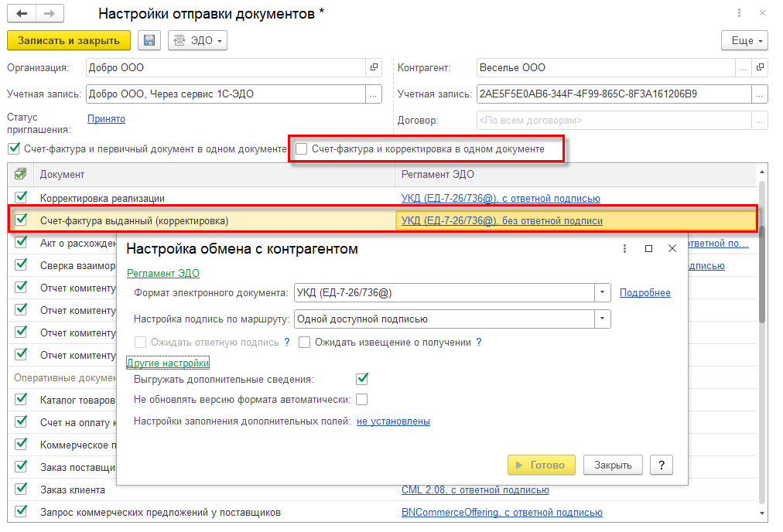
Task: Click the question mark help button in dialog
Action: (x=661, y=465)
